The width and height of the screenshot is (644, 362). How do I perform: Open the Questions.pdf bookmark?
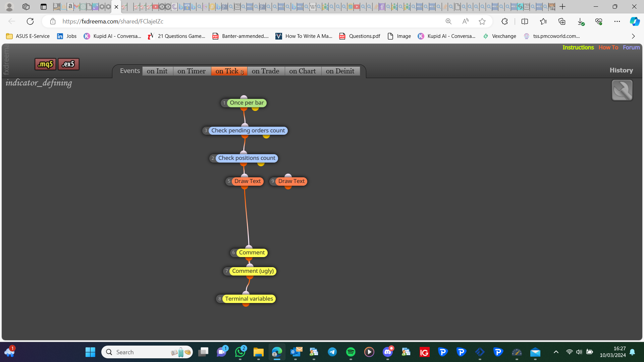[x=360, y=36]
